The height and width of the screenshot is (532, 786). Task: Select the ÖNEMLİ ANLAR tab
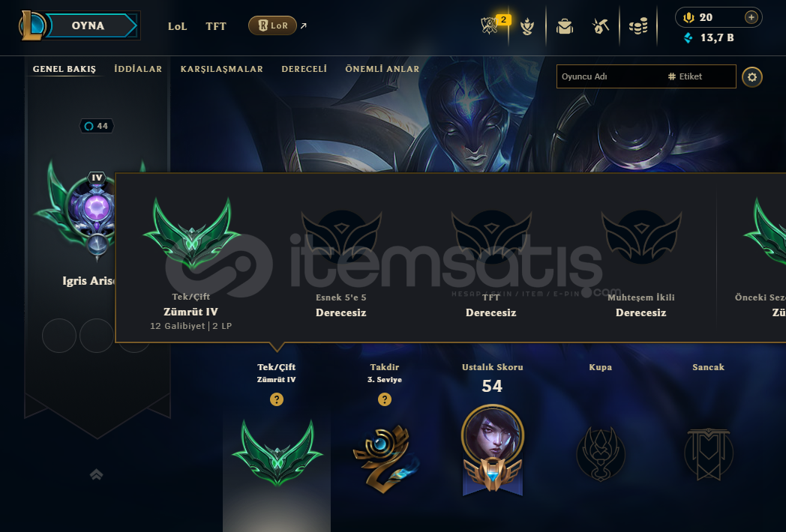pos(382,69)
